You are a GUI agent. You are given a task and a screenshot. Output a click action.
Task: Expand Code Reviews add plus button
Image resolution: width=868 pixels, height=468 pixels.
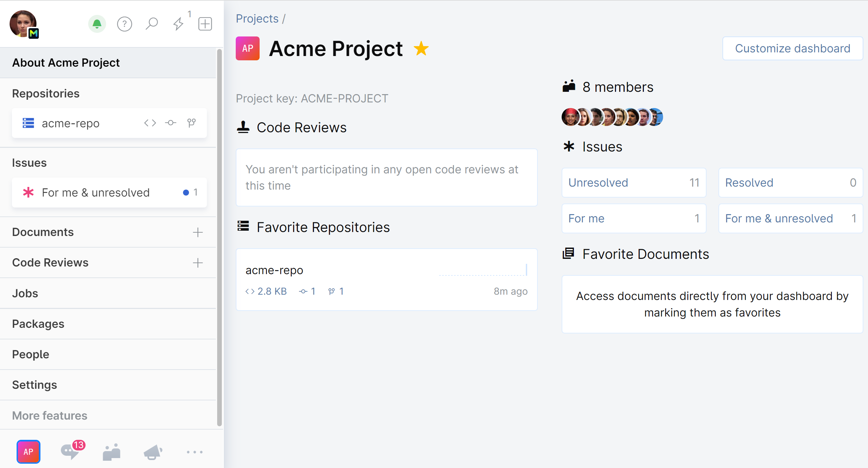(198, 263)
